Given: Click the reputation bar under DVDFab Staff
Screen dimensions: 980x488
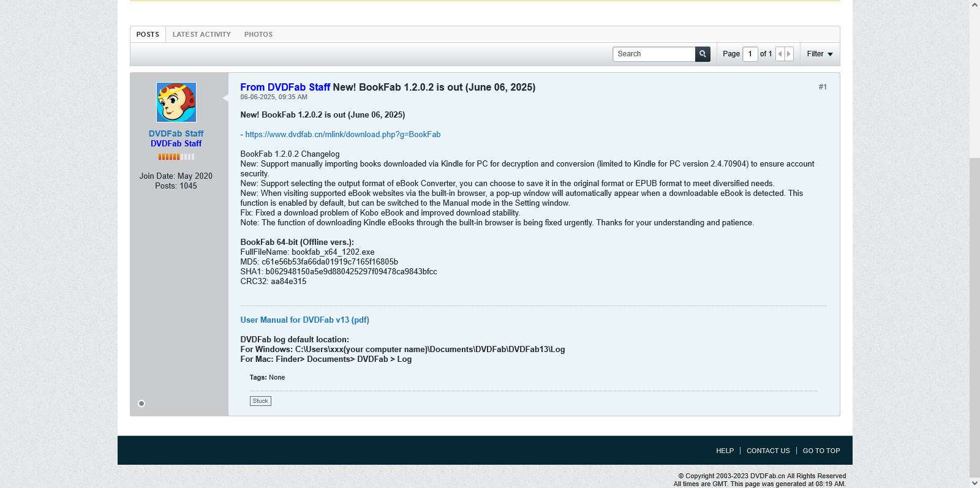Looking at the screenshot, I should (176, 157).
